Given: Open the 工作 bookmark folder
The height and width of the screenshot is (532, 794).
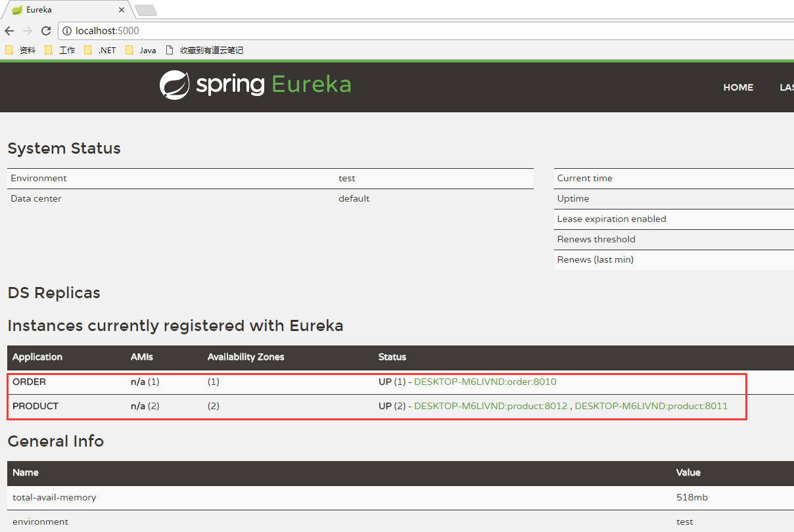Looking at the screenshot, I should (60, 50).
